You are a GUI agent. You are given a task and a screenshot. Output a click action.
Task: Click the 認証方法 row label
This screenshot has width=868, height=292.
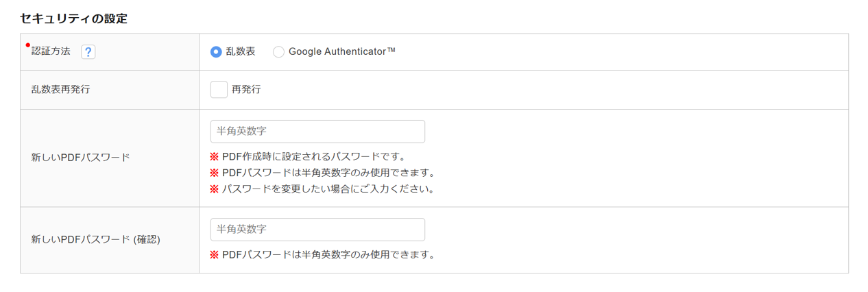pyautogui.click(x=51, y=52)
